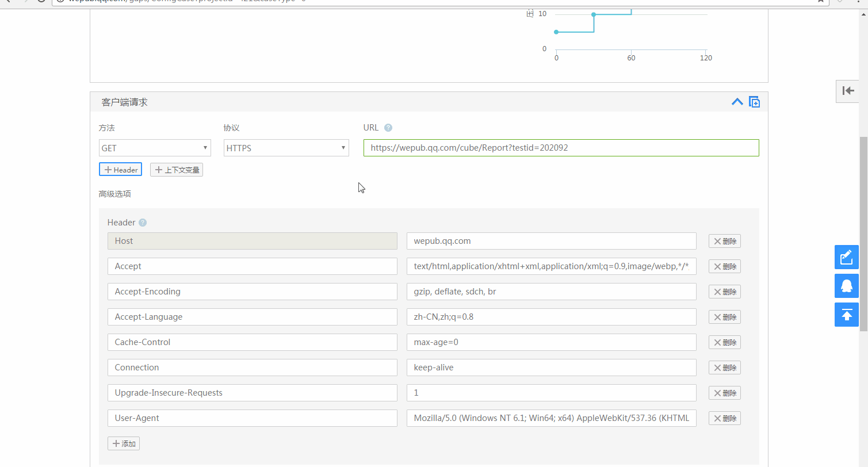Open the HTTPS protocol dropdown

tap(286, 148)
